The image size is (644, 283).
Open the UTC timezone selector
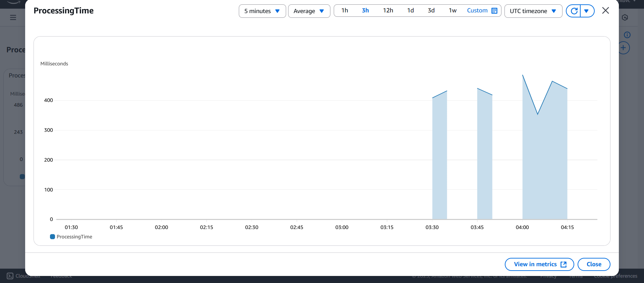pos(533,11)
